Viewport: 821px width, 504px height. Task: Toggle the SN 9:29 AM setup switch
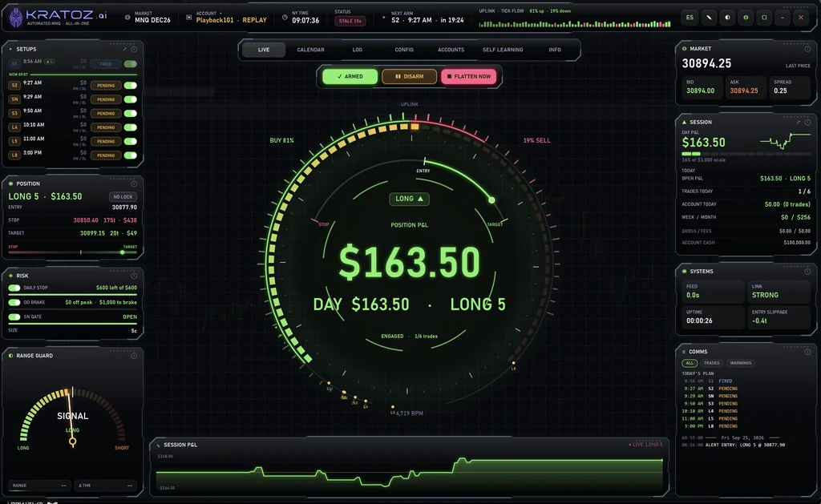[131, 99]
